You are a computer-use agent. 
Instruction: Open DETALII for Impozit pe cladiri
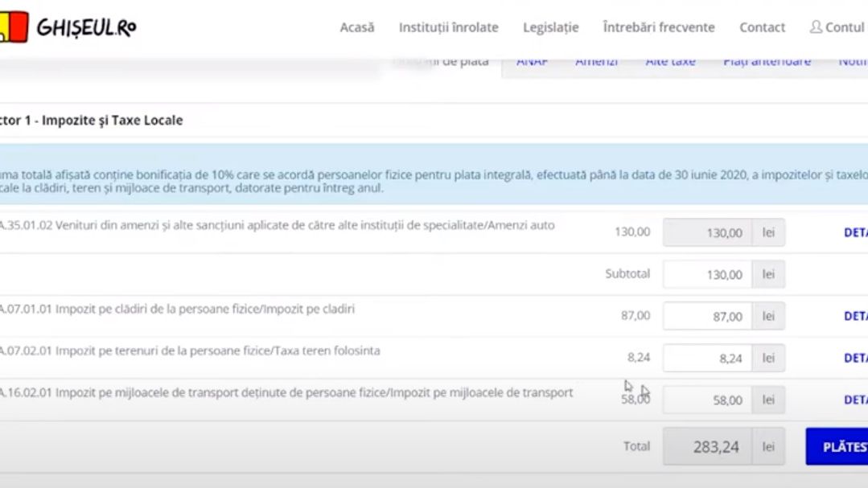pos(858,316)
